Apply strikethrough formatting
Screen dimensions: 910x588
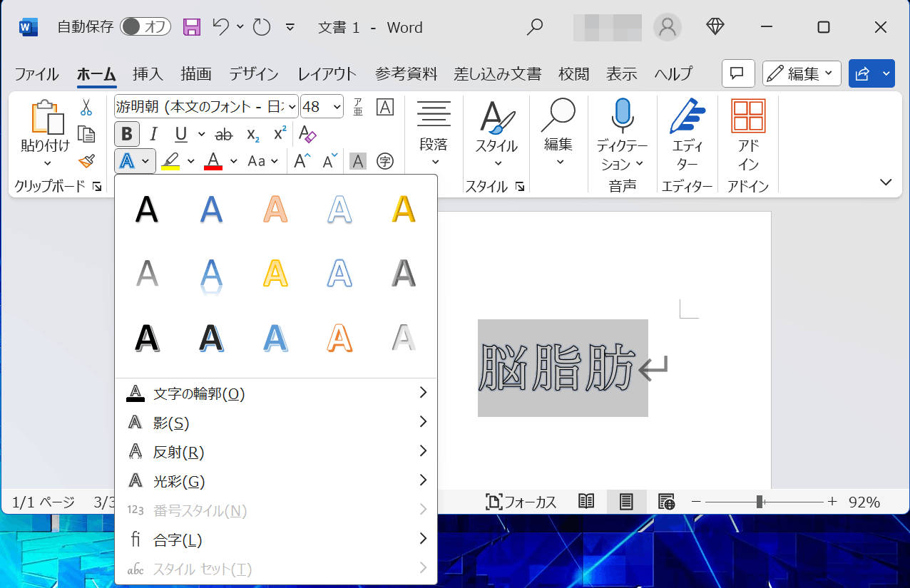[224, 134]
